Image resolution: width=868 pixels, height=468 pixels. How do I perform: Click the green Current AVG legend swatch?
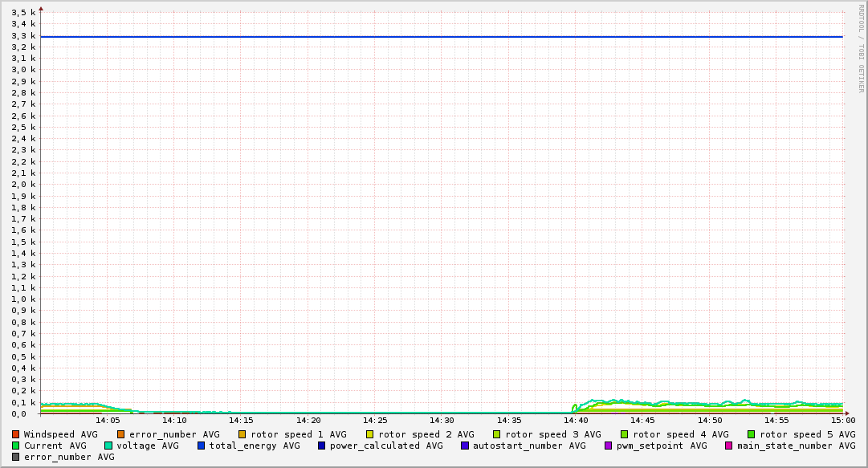pyautogui.click(x=16, y=446)
